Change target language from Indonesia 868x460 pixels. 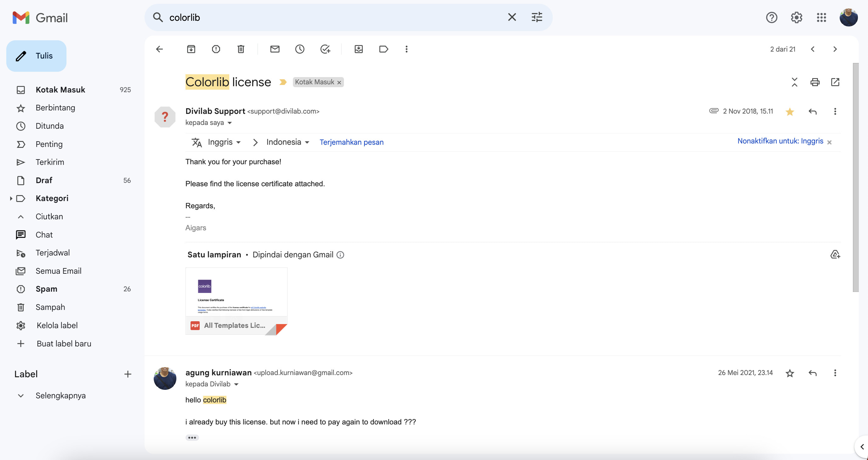[288, 142]
